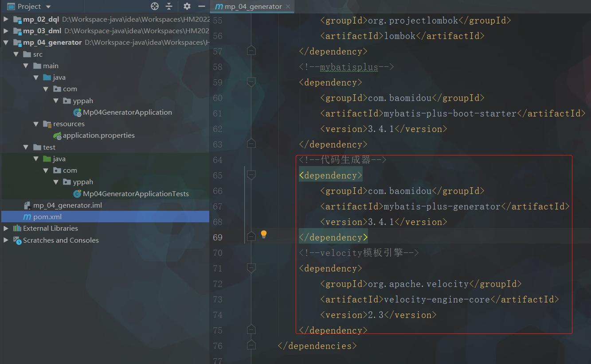
Task: Click the yellow intention light bulb
Action: [264, 234]
